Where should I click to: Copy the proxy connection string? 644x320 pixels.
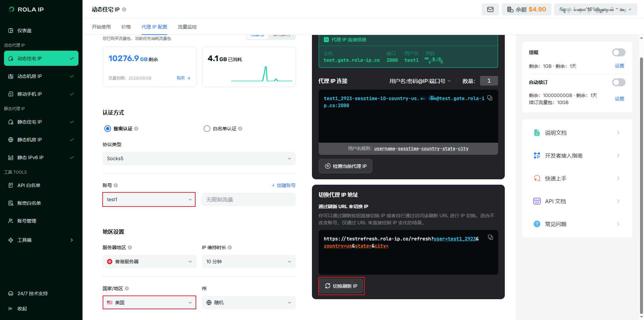[490, 98]
